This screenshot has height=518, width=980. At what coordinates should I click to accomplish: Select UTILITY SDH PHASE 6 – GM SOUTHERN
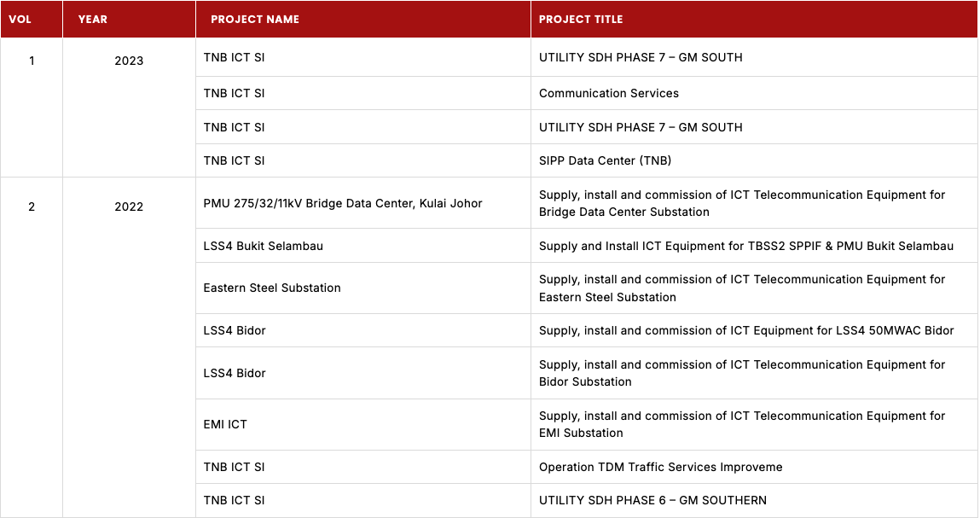(652, 500)
